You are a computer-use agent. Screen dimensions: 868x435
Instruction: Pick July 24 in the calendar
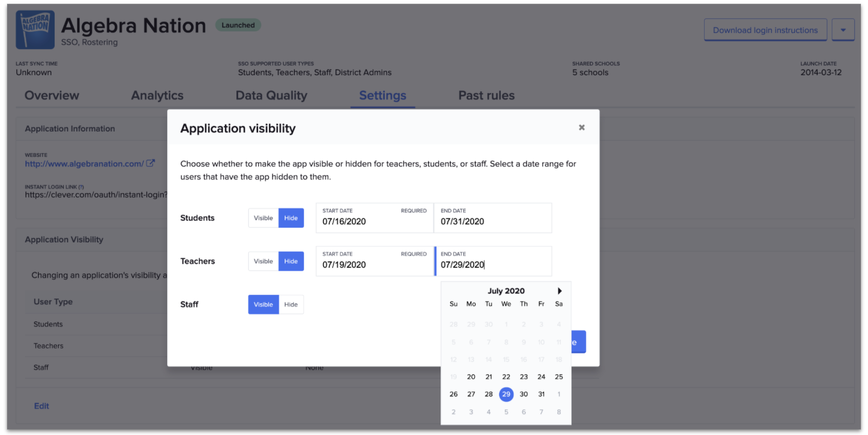click(541, 377)
